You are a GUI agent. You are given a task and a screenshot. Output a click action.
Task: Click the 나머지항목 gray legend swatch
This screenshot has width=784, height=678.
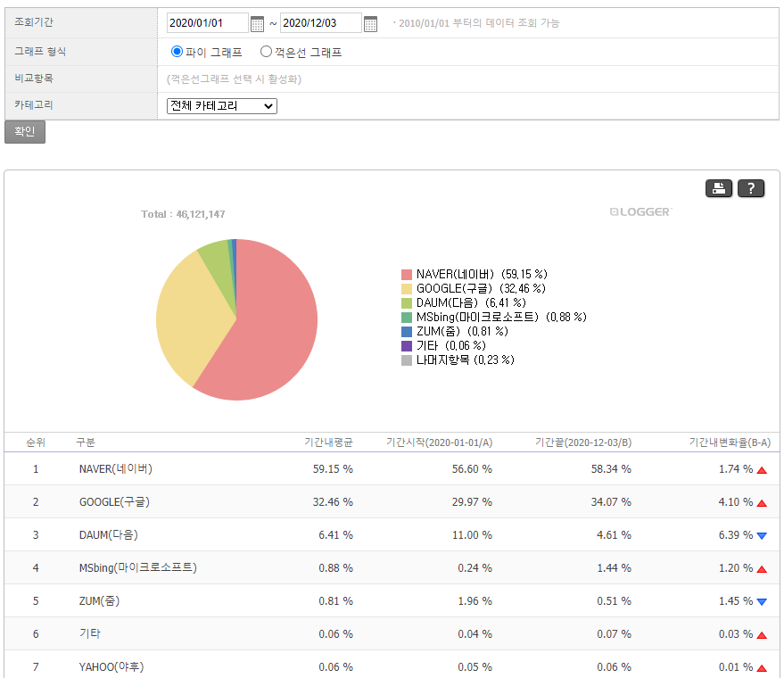point(407,360)
